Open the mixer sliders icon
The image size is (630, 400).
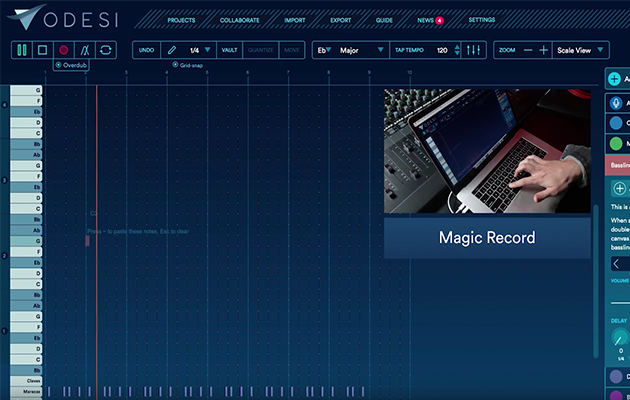(x=474, y=50)
